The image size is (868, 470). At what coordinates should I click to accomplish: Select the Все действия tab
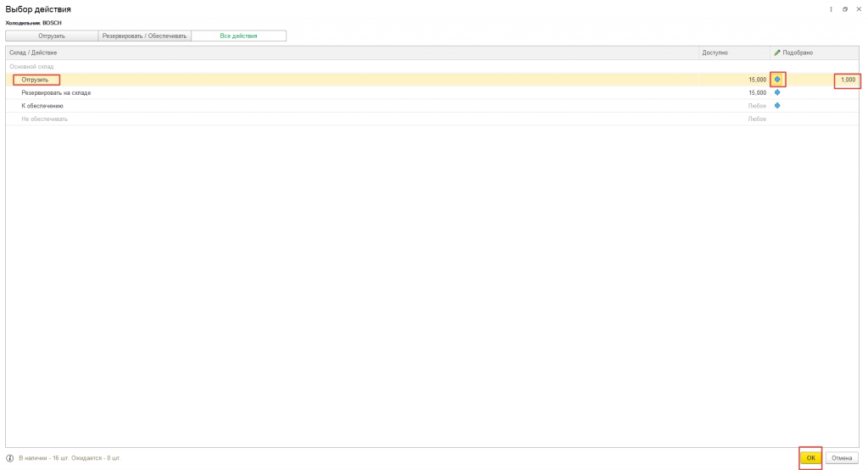(238, 36)
